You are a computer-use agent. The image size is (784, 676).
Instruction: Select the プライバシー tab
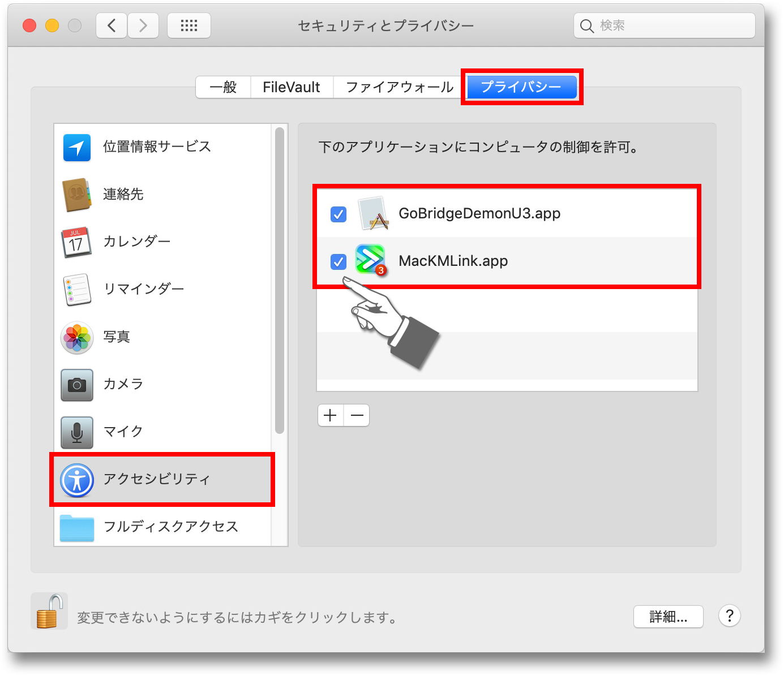point(521,87)
